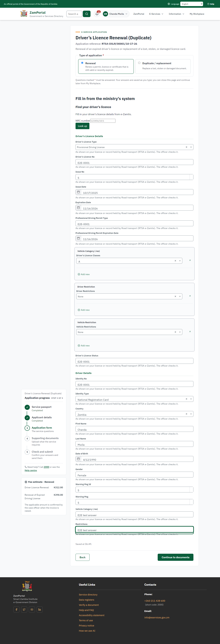The height and width of the screenshot is (644, 220).
Task: Add new Driver Restriction entry
Action: coord(84,310)
